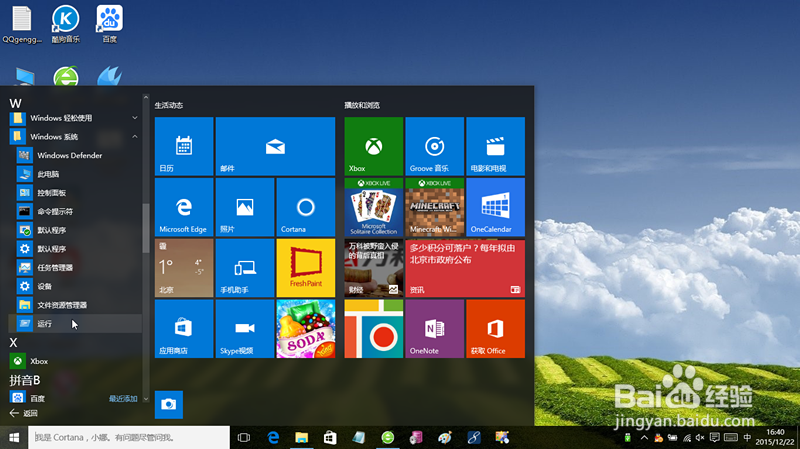
Task: Launch the Microsoft Edge tile
Action: pyautogui.click(x=184, y=207)
